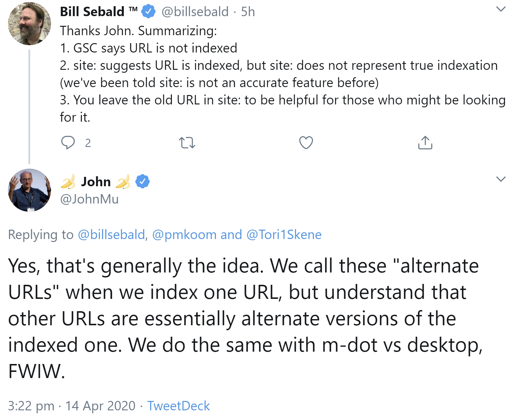Open John's profile avatar
Screen dimensions: 514x420
(x=29, y=191)
